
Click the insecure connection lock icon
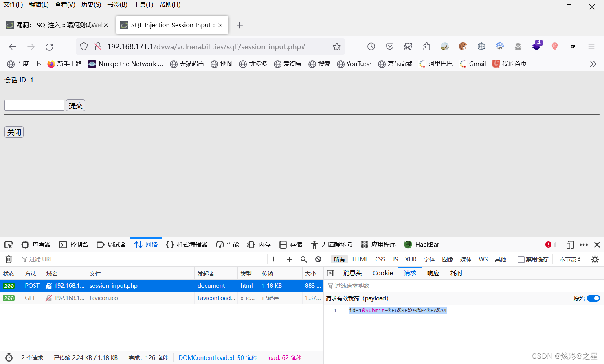pos(98,47)
